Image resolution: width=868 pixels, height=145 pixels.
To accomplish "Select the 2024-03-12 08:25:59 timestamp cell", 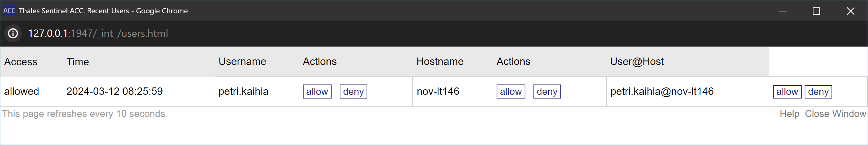I will [115, 91].
